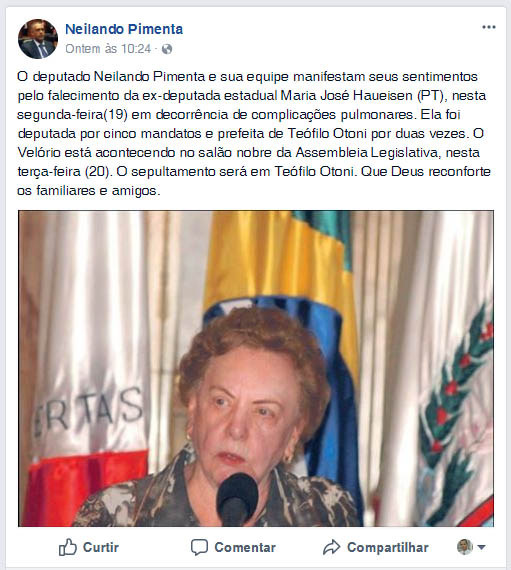The image size is (511, 570).
Task: Like the post with Curtir
Action: pos(89,547)
